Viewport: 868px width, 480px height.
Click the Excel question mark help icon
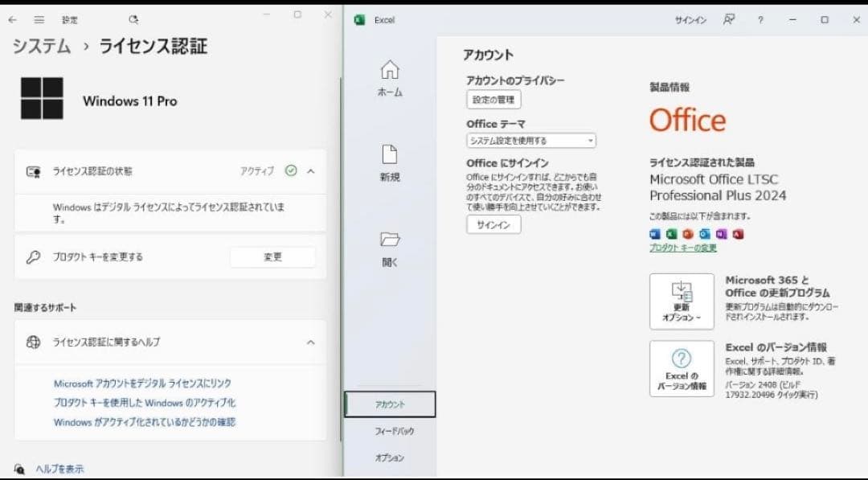[x=760, y=20]
